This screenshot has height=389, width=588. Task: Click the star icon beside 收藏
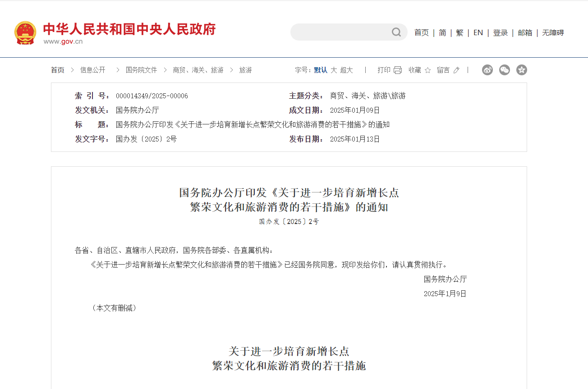pos(427,70)
